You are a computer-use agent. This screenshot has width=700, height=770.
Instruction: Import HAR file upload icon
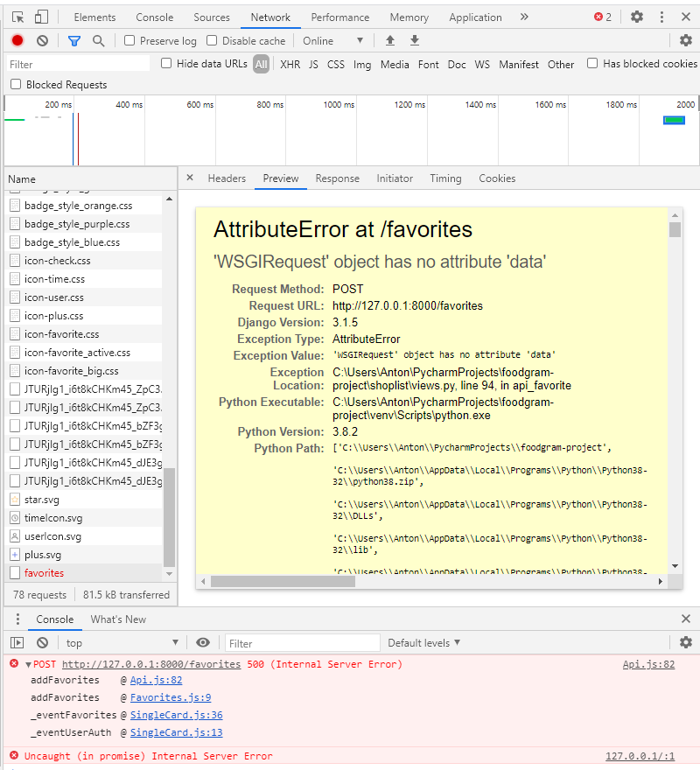(x=390, y=41)
